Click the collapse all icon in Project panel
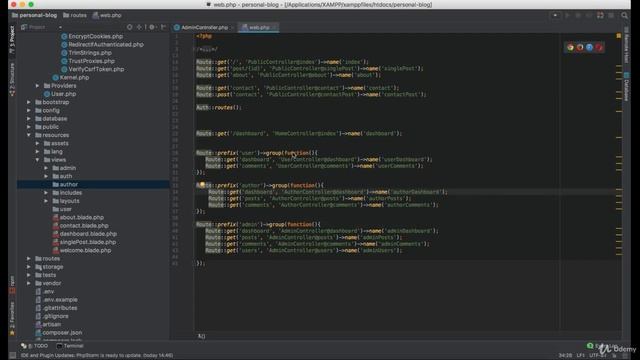The height and width of the screenshot is (360, 640). click(140, 27)
